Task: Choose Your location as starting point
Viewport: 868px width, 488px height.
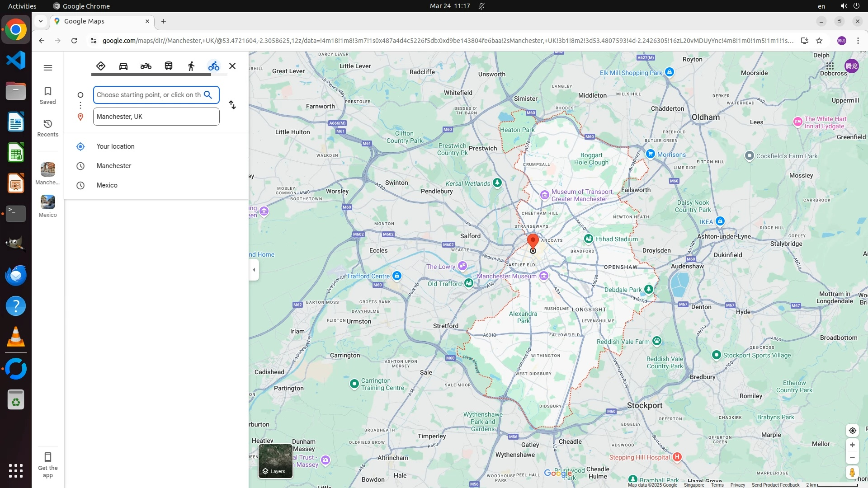Action: coord(116,146)
